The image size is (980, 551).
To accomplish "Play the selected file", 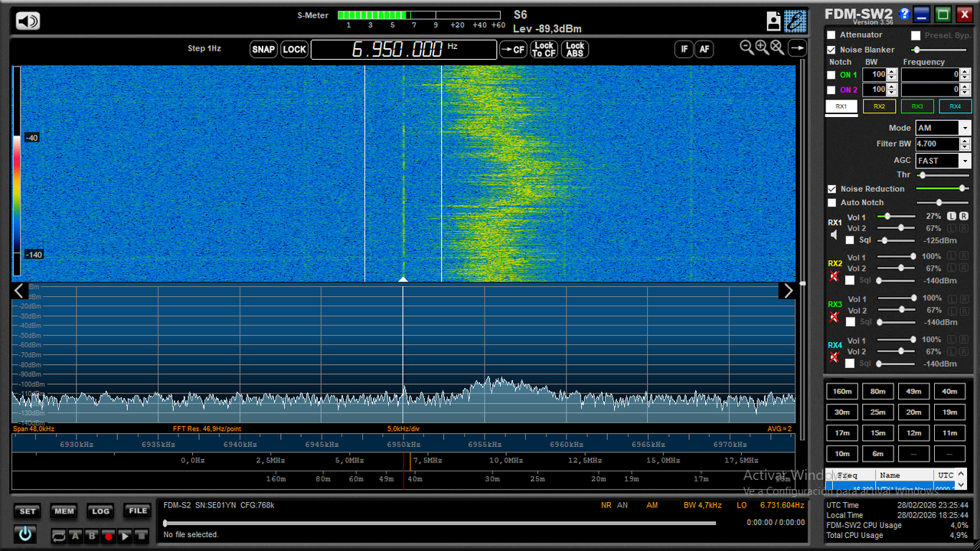I will point(125,536).
